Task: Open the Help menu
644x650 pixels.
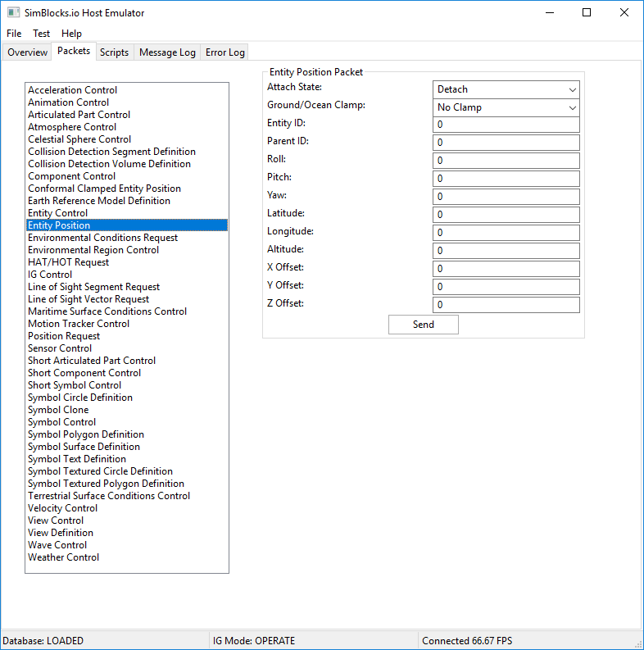Action: pyautogui.click(x=71, y=34)
